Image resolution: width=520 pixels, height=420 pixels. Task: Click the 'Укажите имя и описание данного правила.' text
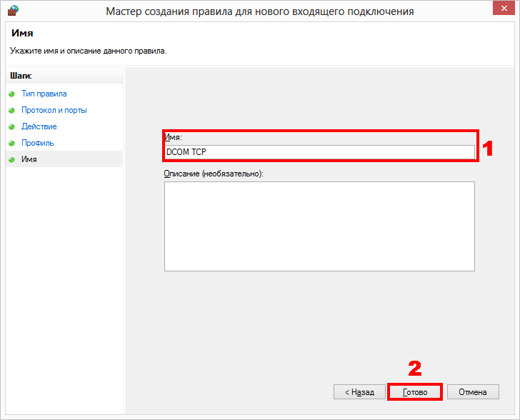(x=89, y=51)
